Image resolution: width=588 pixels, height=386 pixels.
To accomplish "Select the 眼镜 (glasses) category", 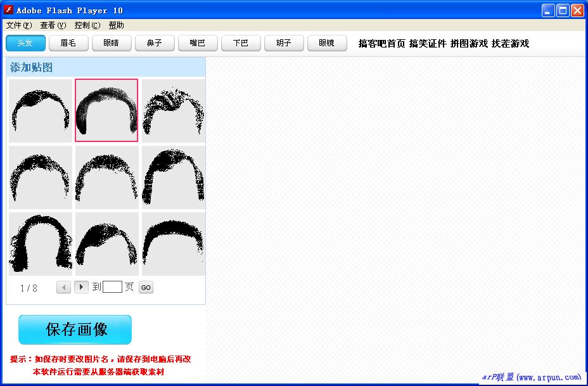I will [x=327, y=43].
